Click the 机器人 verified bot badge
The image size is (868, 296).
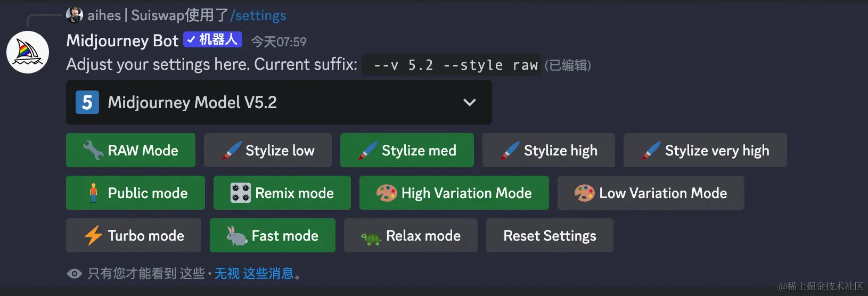[213, 39]
